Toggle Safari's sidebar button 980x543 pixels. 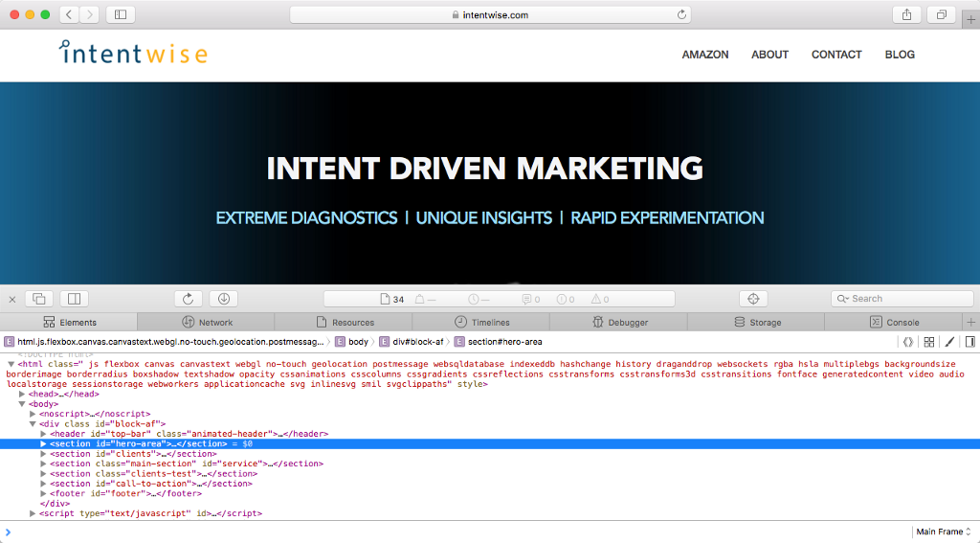[x=121, y=14]
